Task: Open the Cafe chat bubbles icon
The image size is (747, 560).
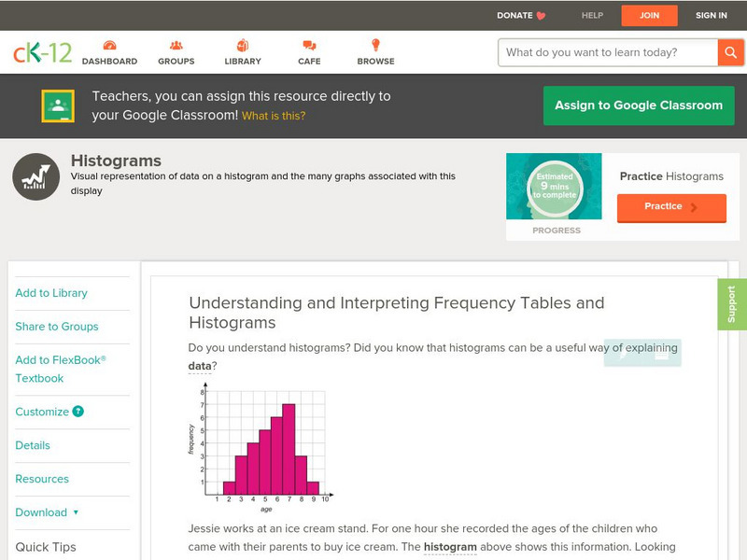Action: (x=309, y=46)
